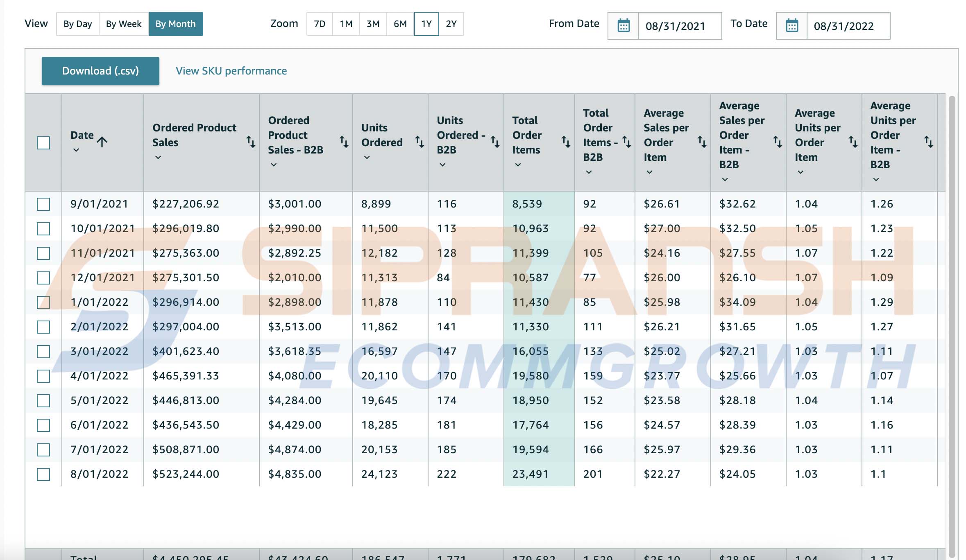Screen dimensions: 966x560
Task: Open the From Date calendar icon
Action: coord(623,26)
